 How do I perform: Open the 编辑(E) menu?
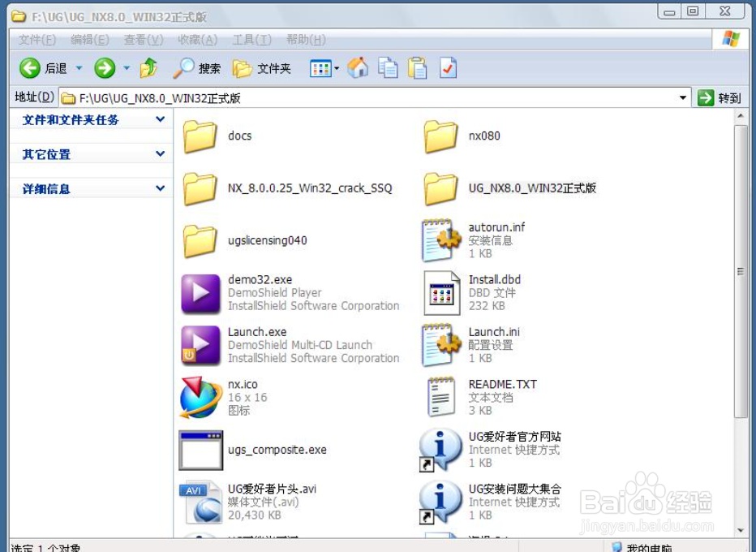point(90,40)
